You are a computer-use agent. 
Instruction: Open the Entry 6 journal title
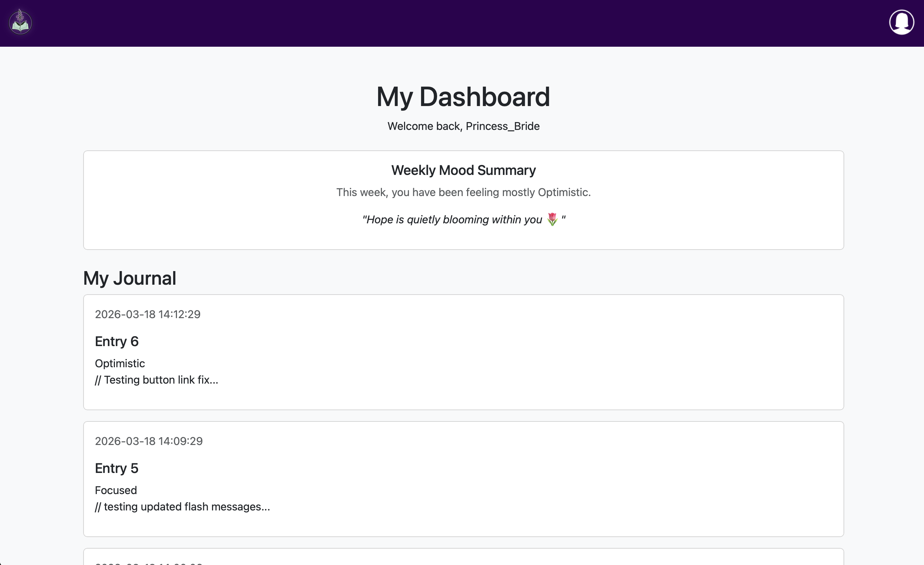(x=117, y=341)
